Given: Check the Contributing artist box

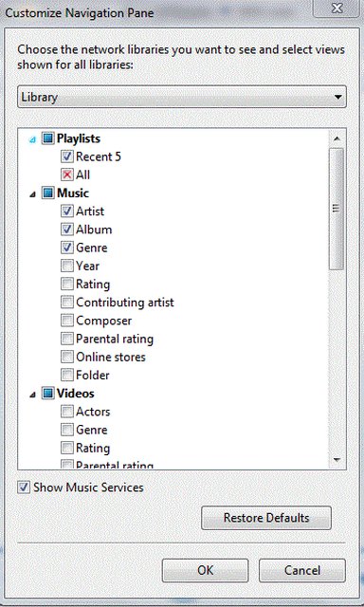Looking at the screenshot, I should [67, 303].
